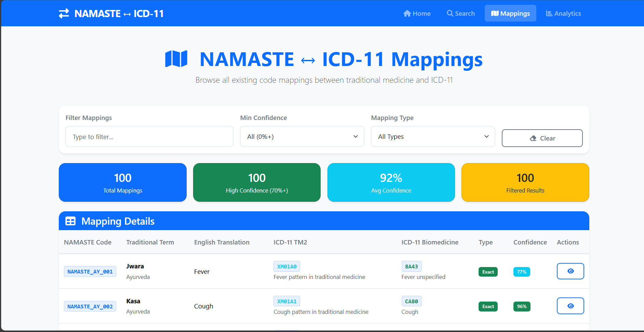Viewport: 644px width, 332px height.
Task: Open the eye action for the Kasa row
Action: point(570,306)
